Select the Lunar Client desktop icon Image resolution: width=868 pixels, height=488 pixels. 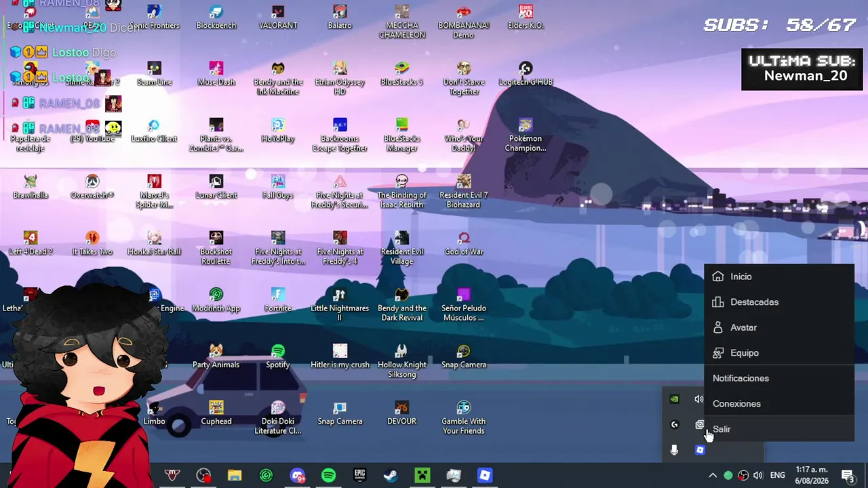point(216,187)
